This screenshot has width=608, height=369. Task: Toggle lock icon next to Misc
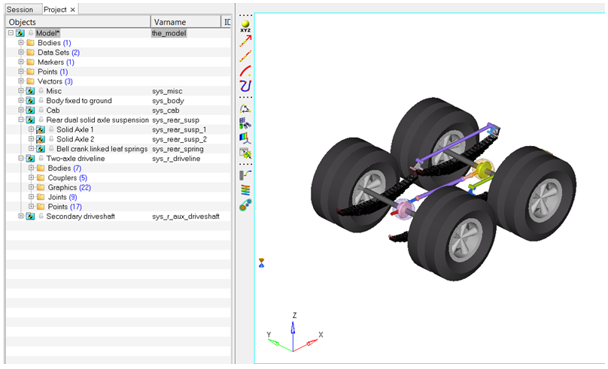[x=41, y=91]
